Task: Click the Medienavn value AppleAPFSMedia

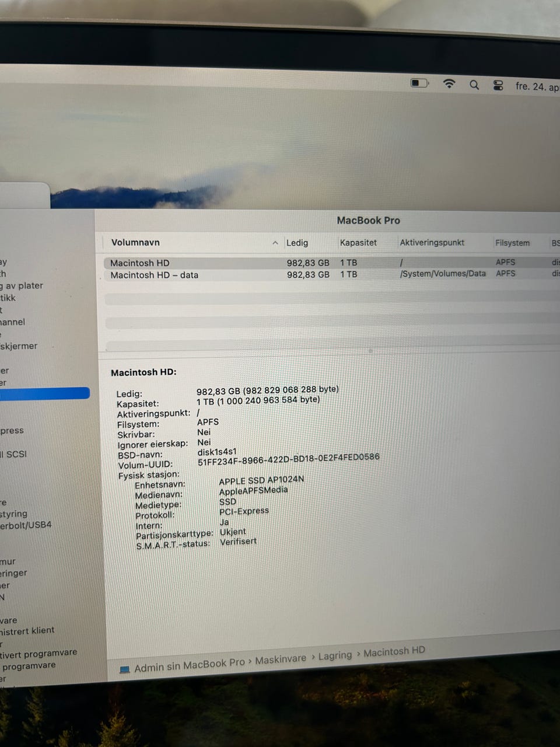Action: pyautogui.click(x=253, y=491)
